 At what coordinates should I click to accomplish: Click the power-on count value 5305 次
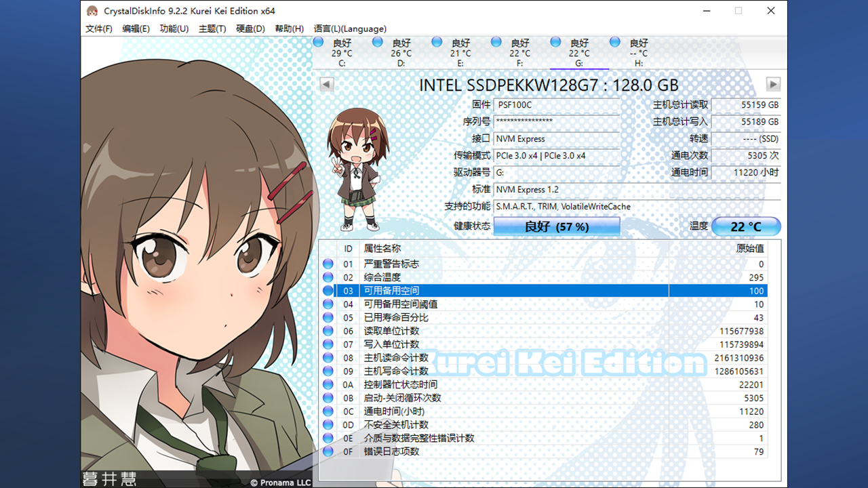[747, 156]
